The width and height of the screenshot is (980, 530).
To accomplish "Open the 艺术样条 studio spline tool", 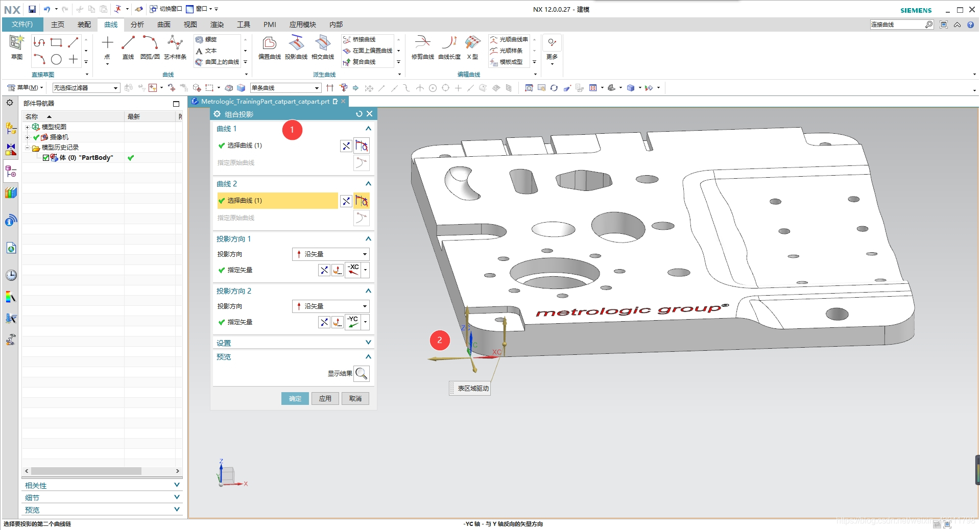I will pyautogui.click(x=175, y=47).
